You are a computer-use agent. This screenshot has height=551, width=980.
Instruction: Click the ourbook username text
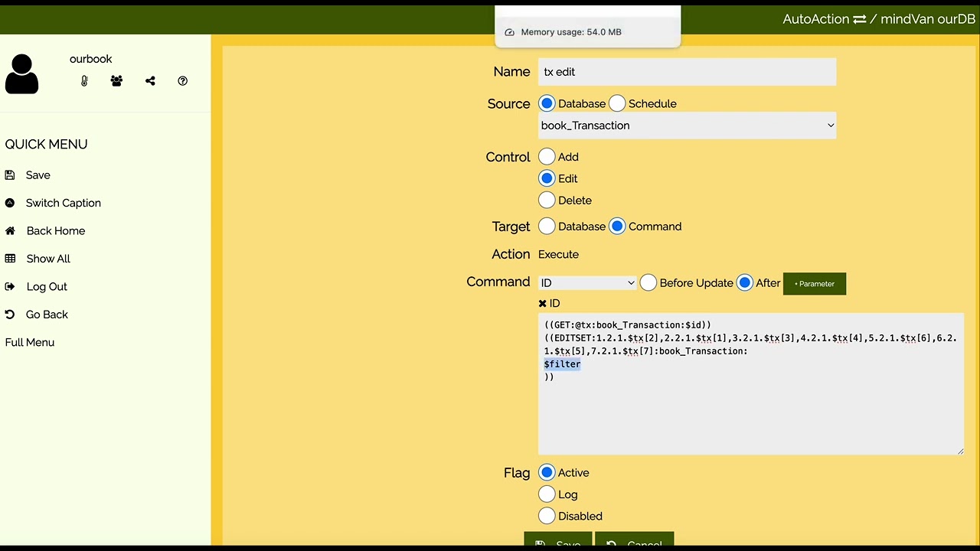[x=90, y=59]
